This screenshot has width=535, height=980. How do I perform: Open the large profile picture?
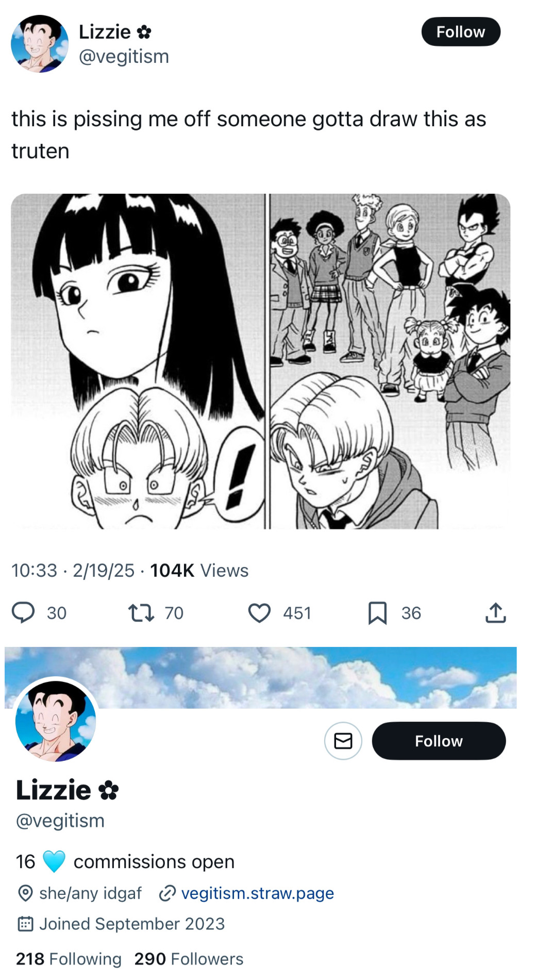[x=56, y=720]
